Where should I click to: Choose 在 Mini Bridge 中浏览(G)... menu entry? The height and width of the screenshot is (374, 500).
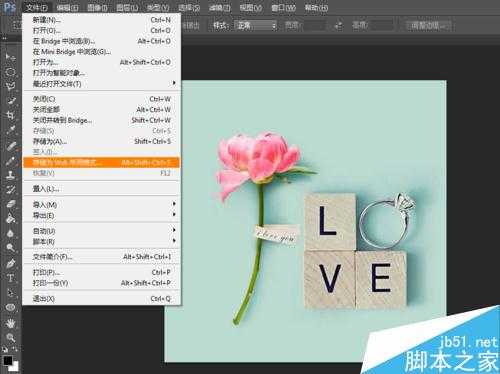[x=102, y=52]
